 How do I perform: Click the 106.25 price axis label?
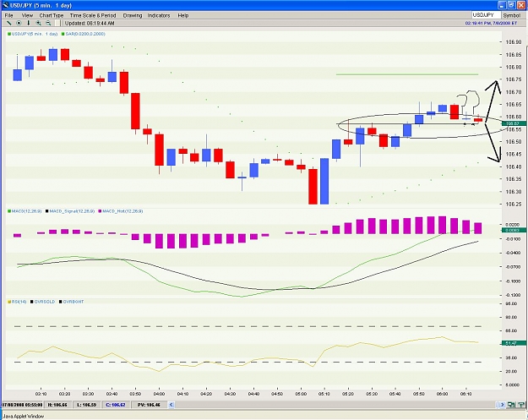tap(513, 205)
